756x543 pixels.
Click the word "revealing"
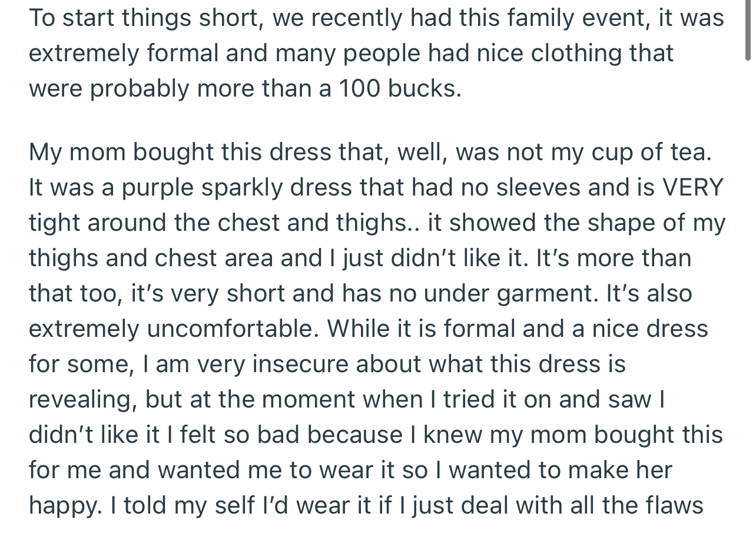(81, 399)
